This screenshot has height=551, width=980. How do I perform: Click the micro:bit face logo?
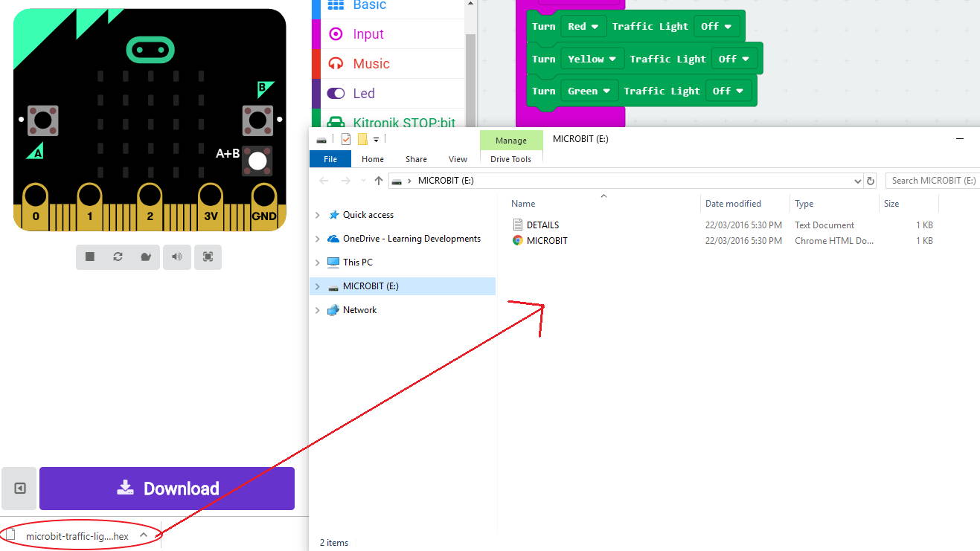(x=150, y=51)
